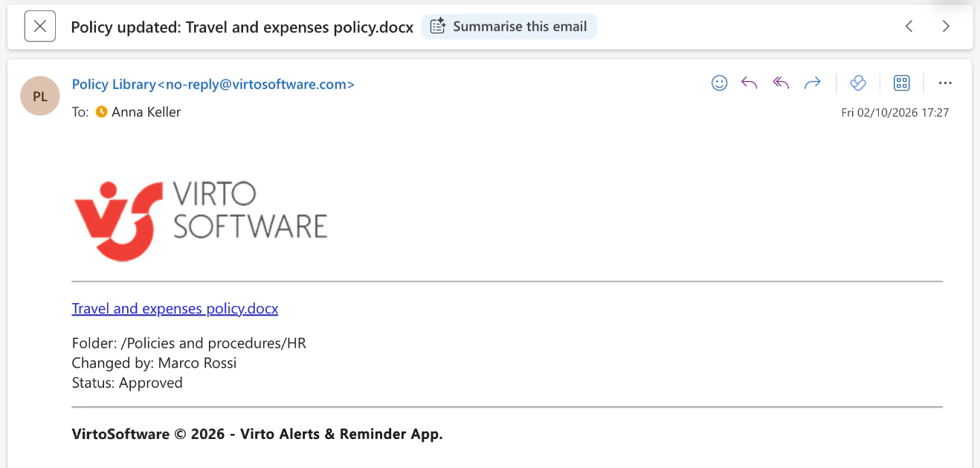The width and height of the screenshot is (980, 468).
Task: Select Status: Approved text
Action: 127,383
